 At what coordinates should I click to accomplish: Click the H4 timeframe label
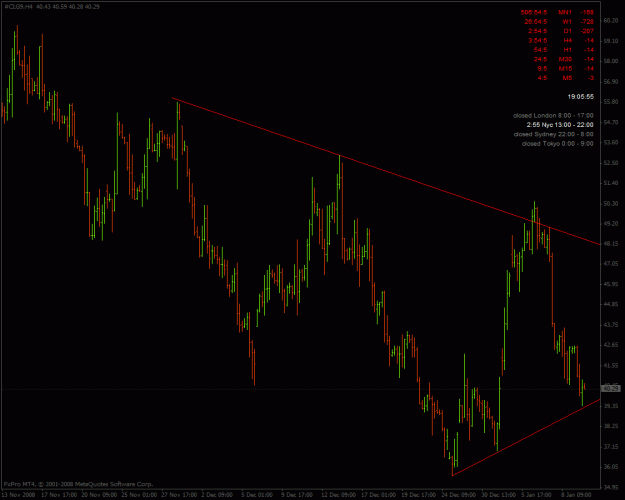(x=567, y=41)
